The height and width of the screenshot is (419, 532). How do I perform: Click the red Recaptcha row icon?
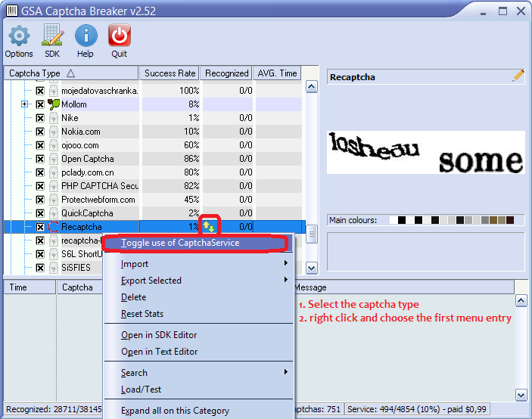(53, 227)
